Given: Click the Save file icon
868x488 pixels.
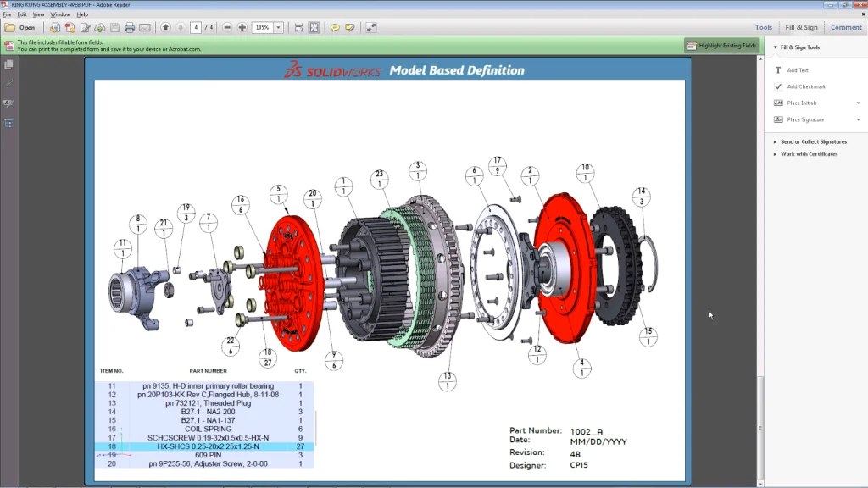Looking at the screenshot, I should (x=114, y=27).
